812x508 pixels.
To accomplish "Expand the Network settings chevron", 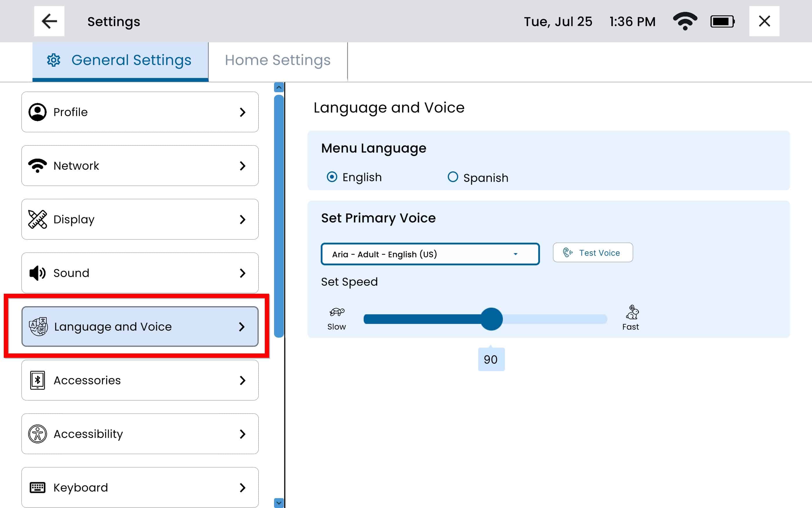I will pos(242,166).
